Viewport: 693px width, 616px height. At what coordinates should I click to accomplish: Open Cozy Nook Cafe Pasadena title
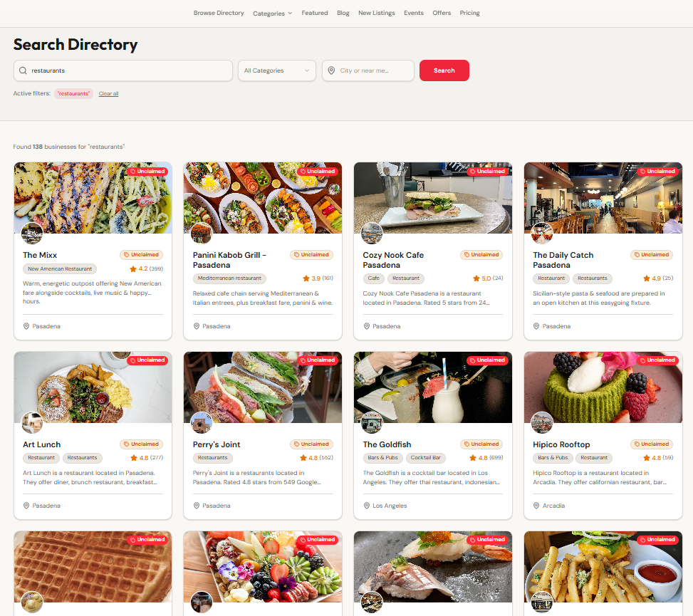[393, 260]
